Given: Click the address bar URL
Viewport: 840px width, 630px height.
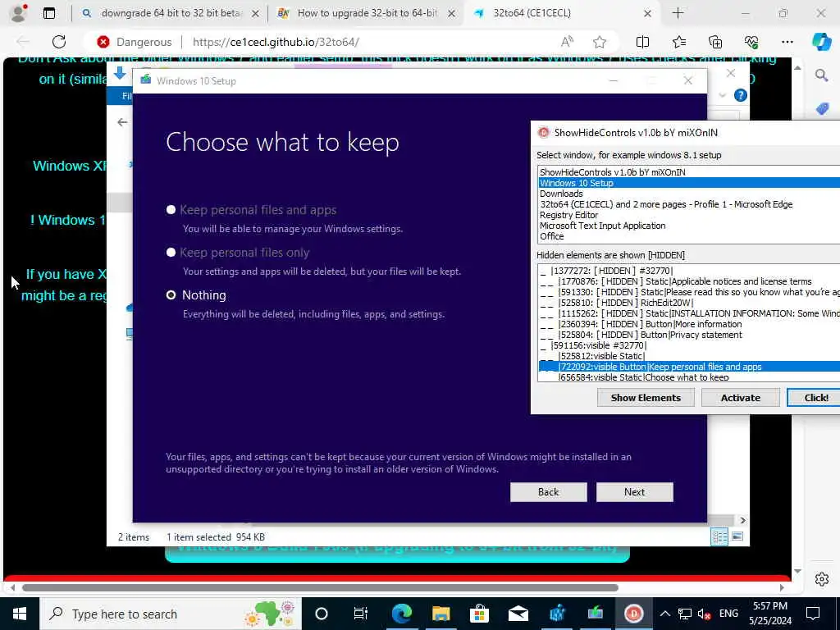Looking at the screenshot, I should (276, 42).
